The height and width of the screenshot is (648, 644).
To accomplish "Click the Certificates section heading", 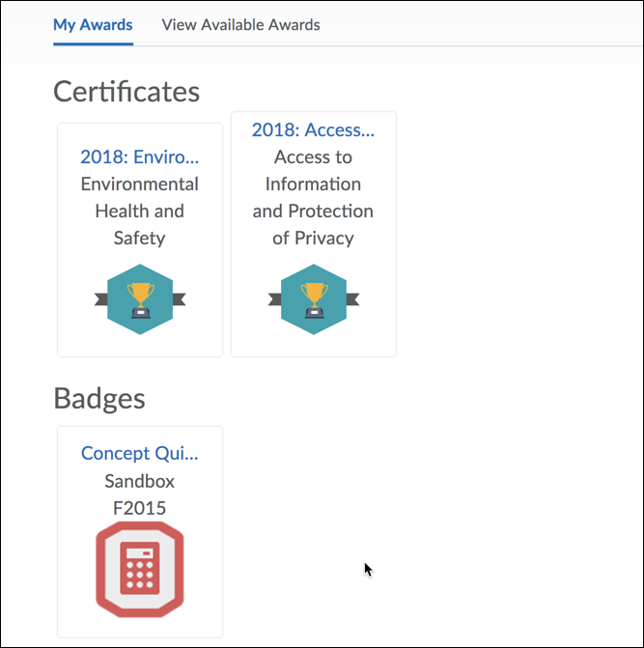I will click(x=126, y=91).
